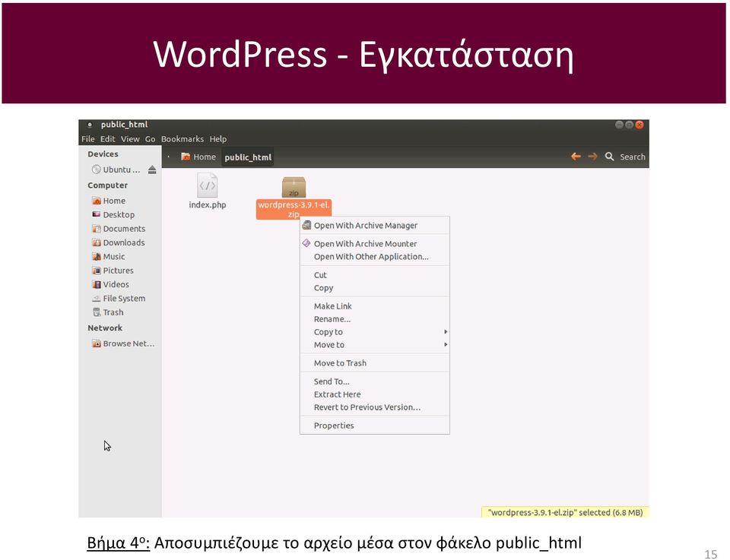Minimize the public_html window
This screenshot has width=730, height=560.
pyautogui.click(x=619, y=125)
